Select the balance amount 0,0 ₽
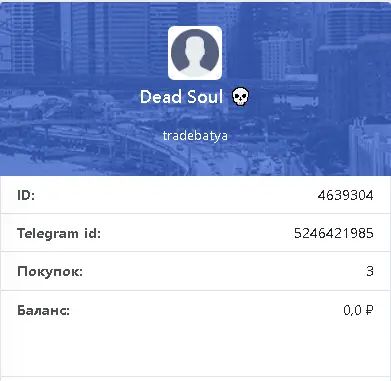Screen dimensions: 391x381 (x=358, y=310)
